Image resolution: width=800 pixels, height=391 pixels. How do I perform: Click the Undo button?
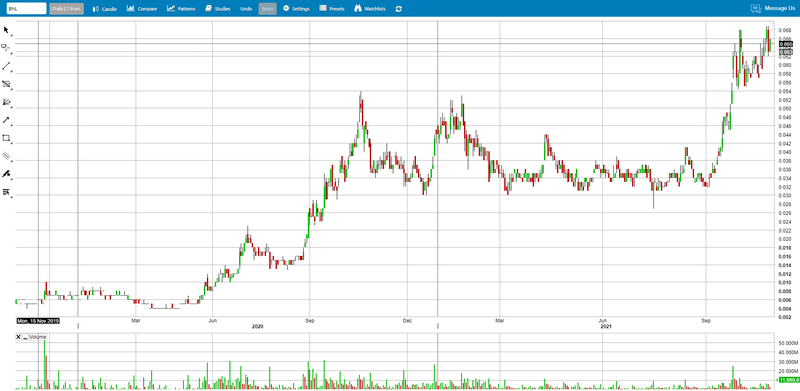[x=246, y=9]
